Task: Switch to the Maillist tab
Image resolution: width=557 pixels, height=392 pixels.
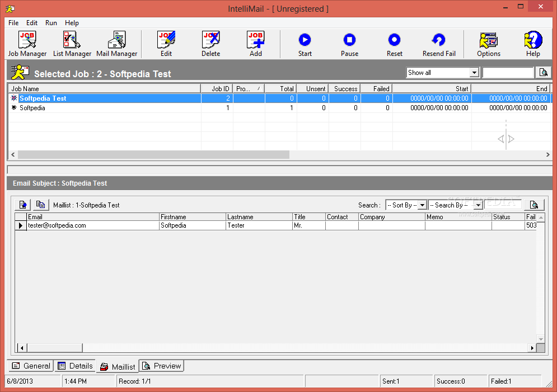Action: (x=117, y=366)
